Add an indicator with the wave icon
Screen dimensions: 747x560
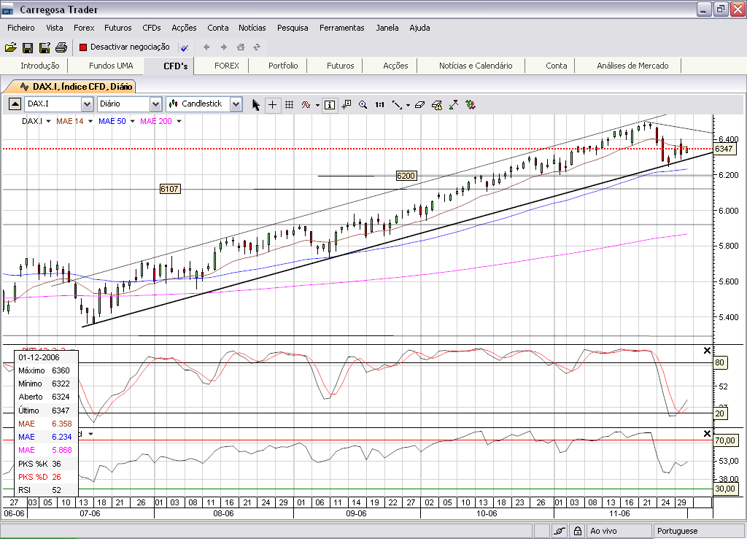click(306, 105)
